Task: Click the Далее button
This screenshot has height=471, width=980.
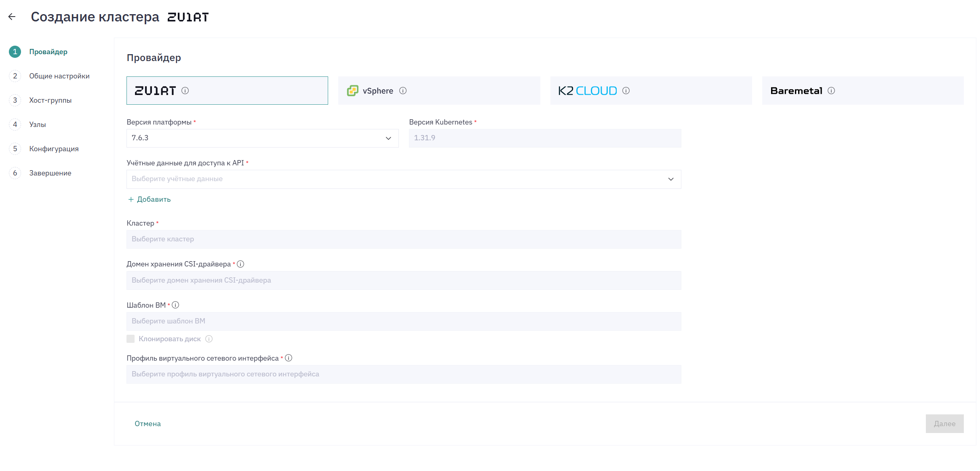Action: coord(944,424)
